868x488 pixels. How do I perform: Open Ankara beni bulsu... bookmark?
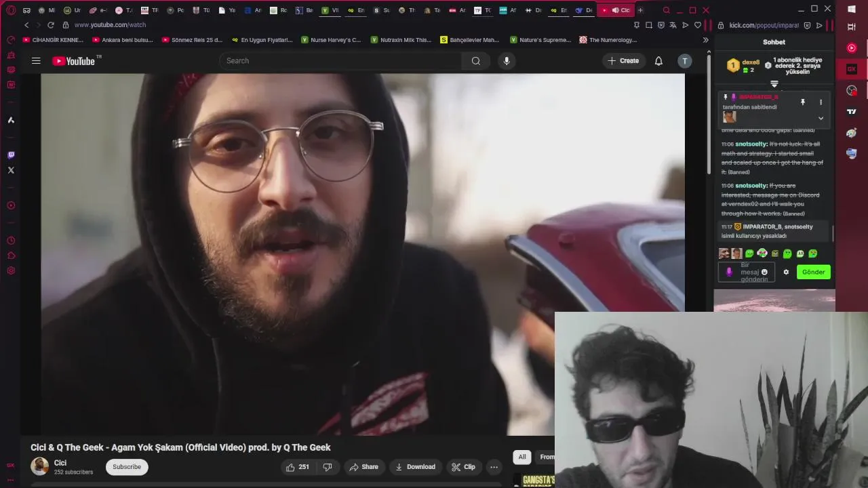coord(122,40)
